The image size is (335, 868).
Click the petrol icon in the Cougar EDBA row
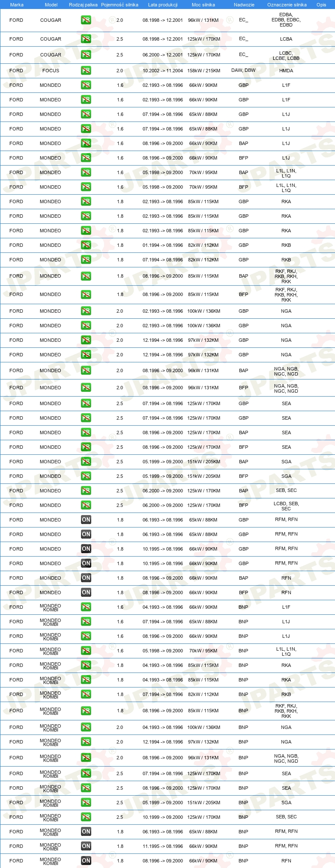click(x=86, y=20)
